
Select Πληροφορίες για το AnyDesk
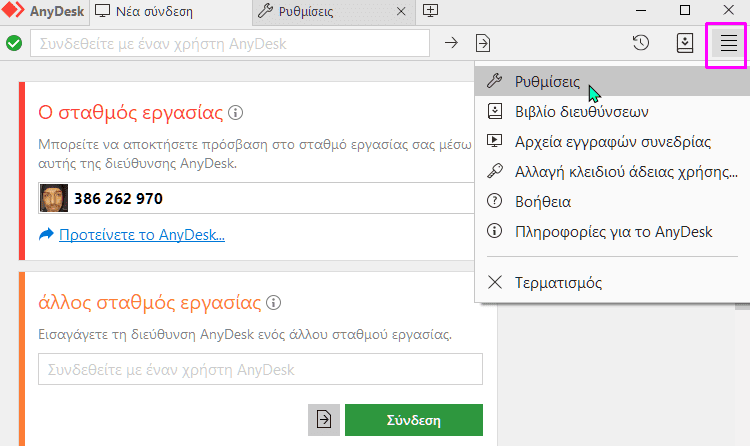pyautogui.click(x=612, y=232)
